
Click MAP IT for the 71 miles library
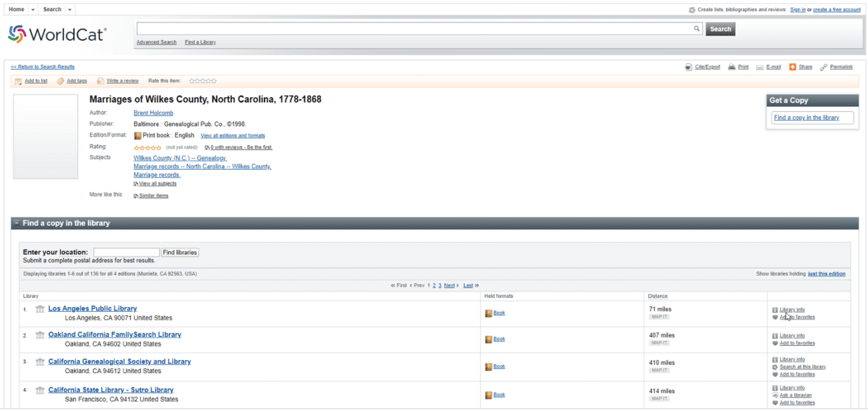click(x=659, y=317)
